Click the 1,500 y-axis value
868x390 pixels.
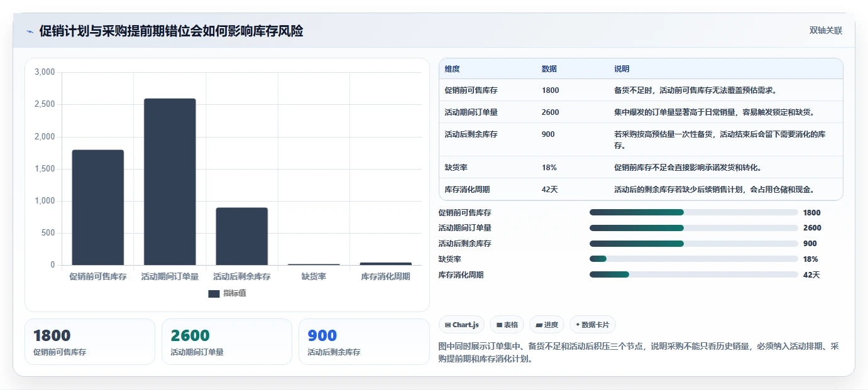coord(45,169)
